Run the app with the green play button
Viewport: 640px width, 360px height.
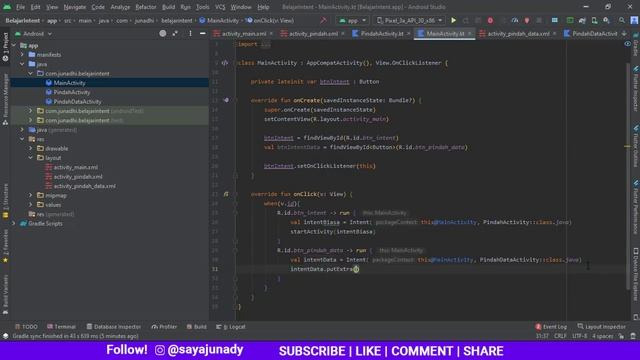click(x=453, y=20)
